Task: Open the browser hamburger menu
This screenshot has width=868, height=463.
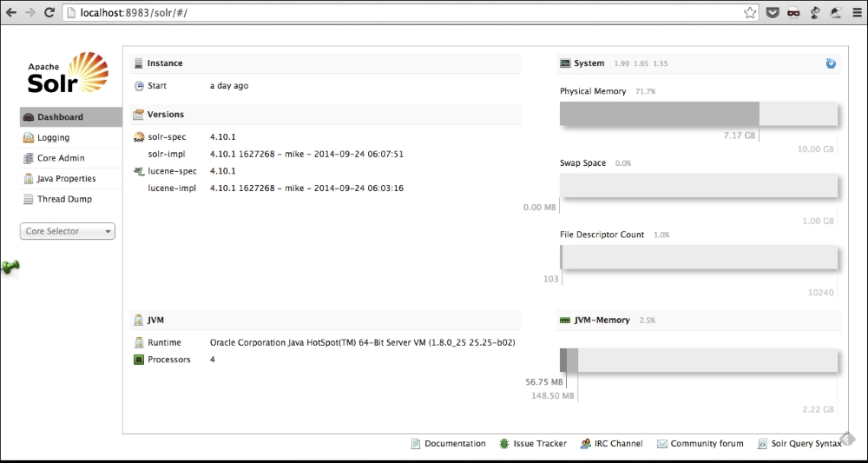Action: point(857,13)
